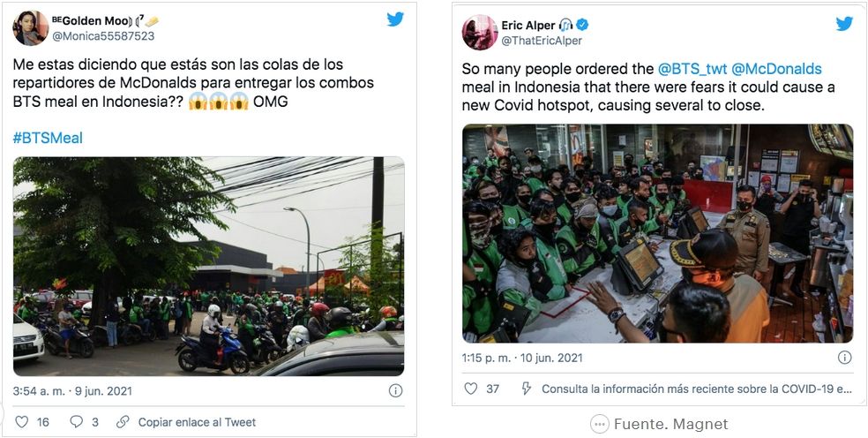This screenshot has height=438, width=868.
Task: Click the info icon on right tweet
Action: [844, 358]
